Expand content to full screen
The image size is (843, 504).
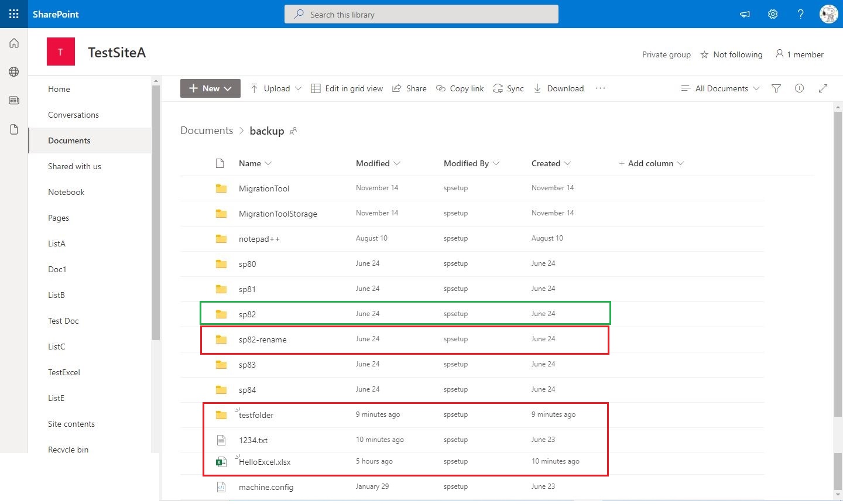(x=823, y=88)
